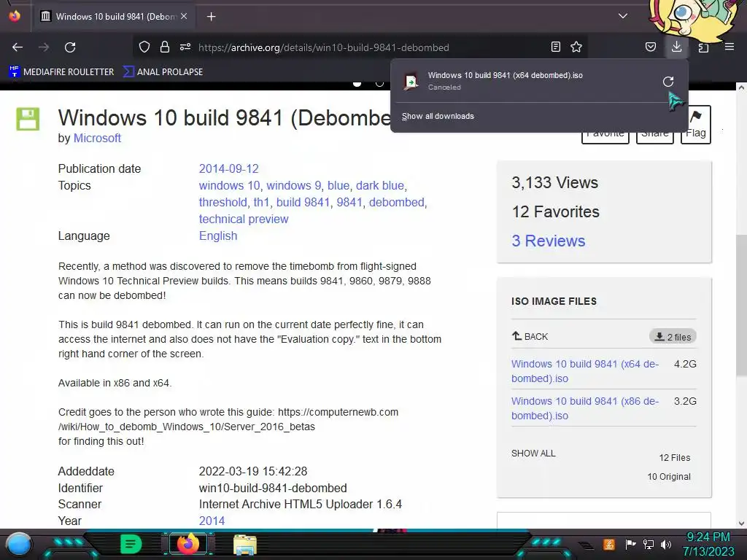The height and width of the screenshot is (560, 747).
Task: Click Show all downloads
Action: 438,116
